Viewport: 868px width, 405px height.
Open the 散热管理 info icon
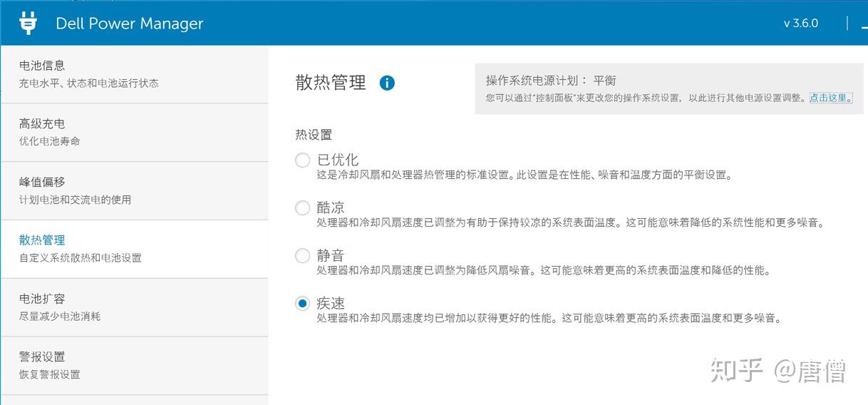pyautogui.click(x=387, y=83)
